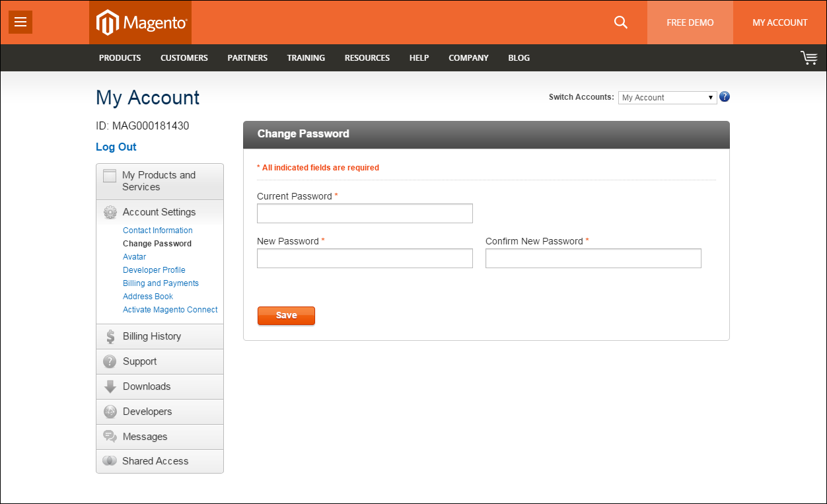Focus the New Password field
Screen dimensions: 827x504
click(365, 258)
